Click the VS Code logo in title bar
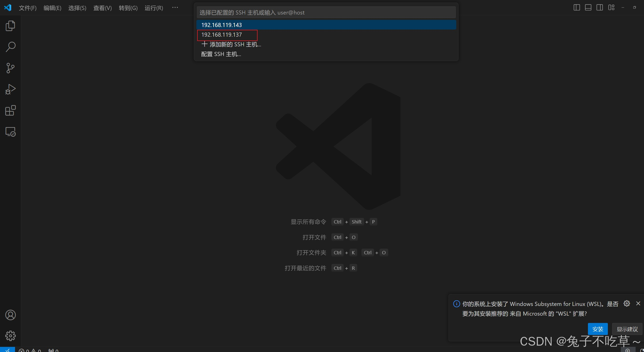The width and height of the screenshot is (644, 352). click(x=8, y=8)
